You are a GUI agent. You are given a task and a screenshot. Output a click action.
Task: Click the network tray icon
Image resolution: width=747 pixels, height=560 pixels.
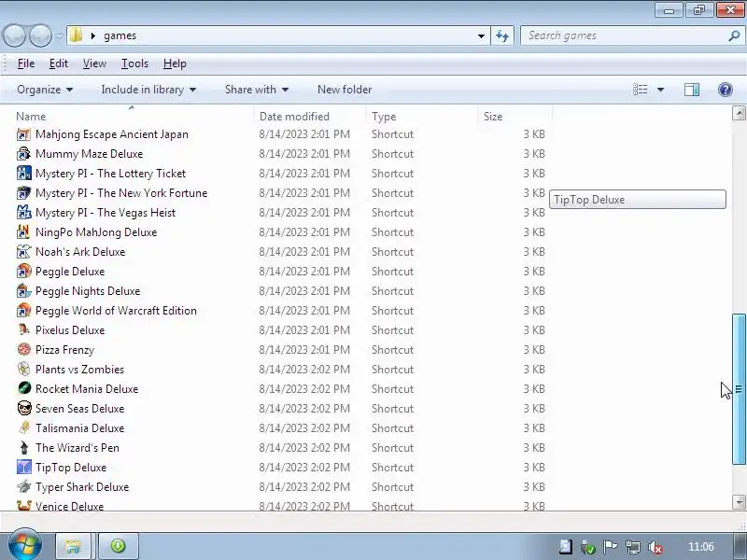(x=633, y=547)
